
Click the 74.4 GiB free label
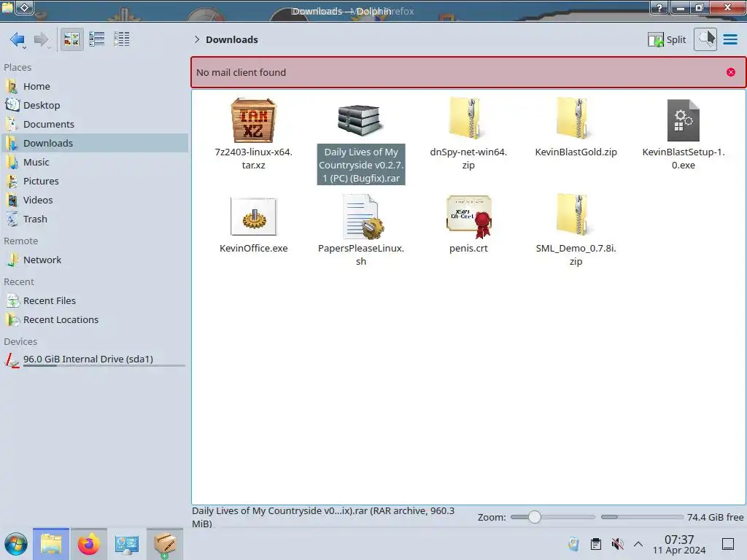[x=715, y=517]
